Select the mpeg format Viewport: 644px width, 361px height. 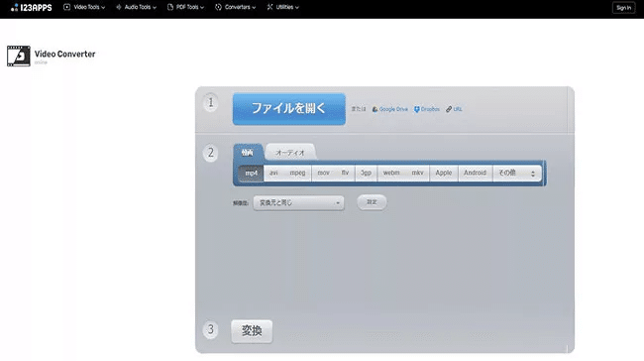[297, 174]
